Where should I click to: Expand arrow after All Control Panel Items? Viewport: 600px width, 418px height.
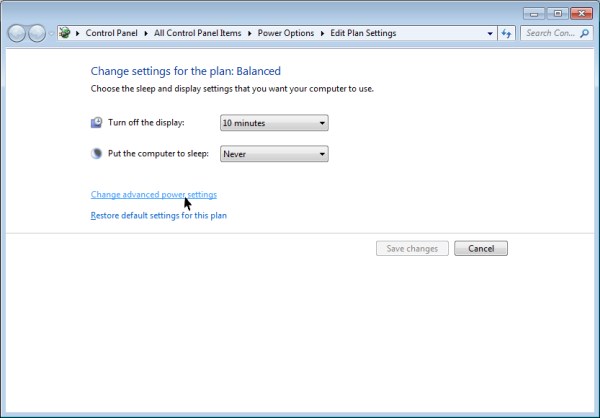249,33
